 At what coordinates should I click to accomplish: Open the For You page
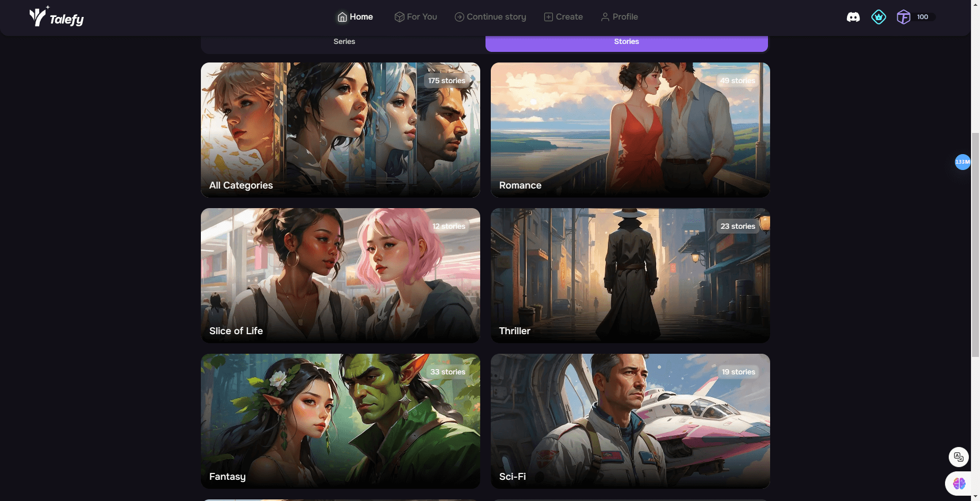[x=416, y=17]
